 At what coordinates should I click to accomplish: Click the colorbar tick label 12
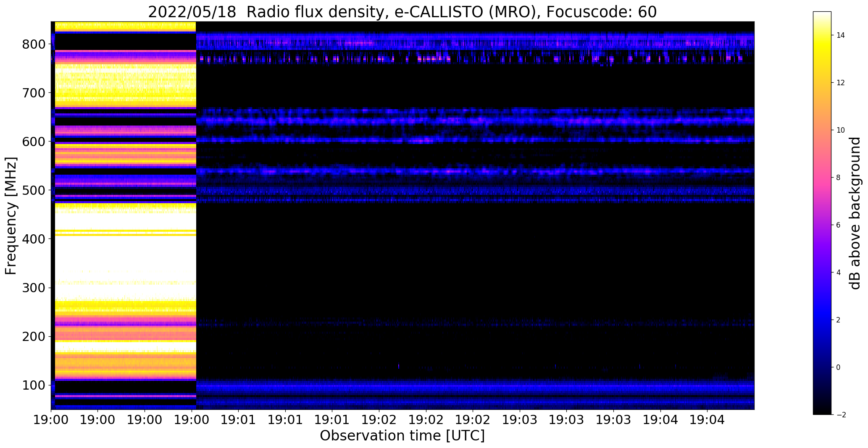click(x=841, y=83)
